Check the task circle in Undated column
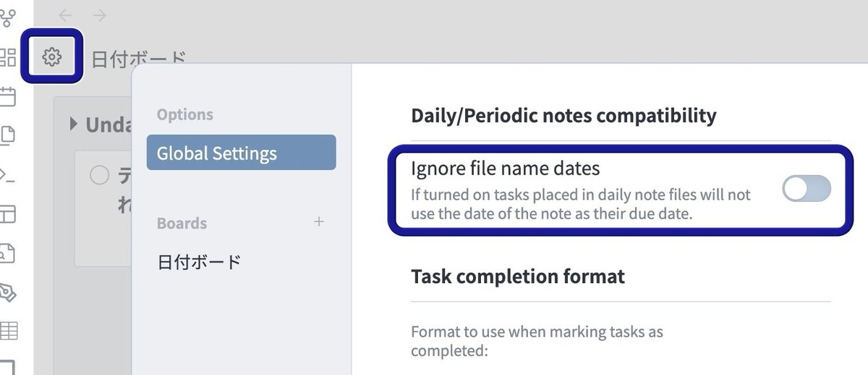Image resolution: width=868 pixels, height=375 pixels. coord(99,175)
